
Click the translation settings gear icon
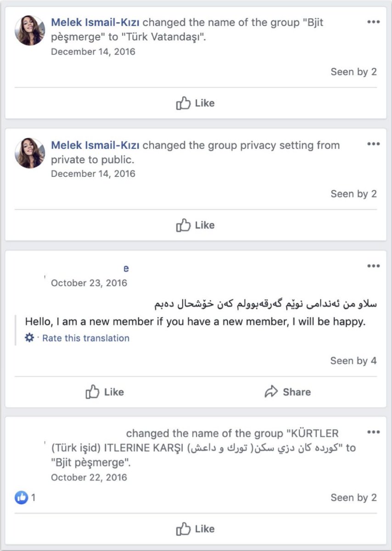tap(29, 338)
